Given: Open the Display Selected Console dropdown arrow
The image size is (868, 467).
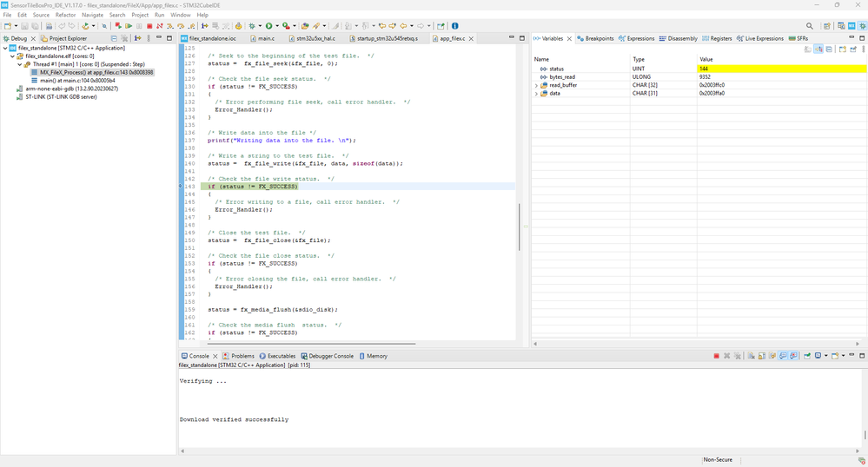Looking at the screenshot, I should 826,356.
